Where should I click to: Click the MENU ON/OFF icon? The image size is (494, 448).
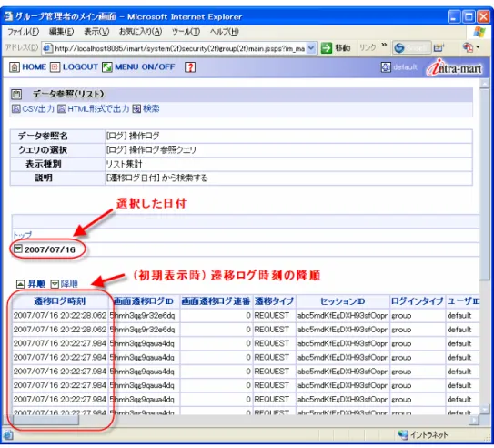107,67
